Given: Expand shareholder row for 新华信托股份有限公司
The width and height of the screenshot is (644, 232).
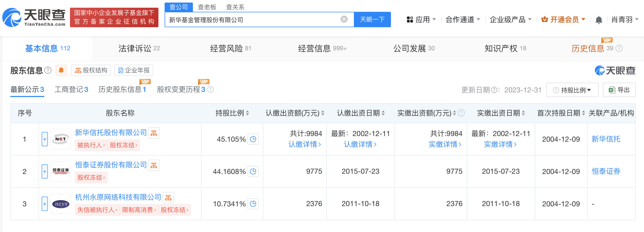Looking at the screenshot, I should tap(45, 139).
